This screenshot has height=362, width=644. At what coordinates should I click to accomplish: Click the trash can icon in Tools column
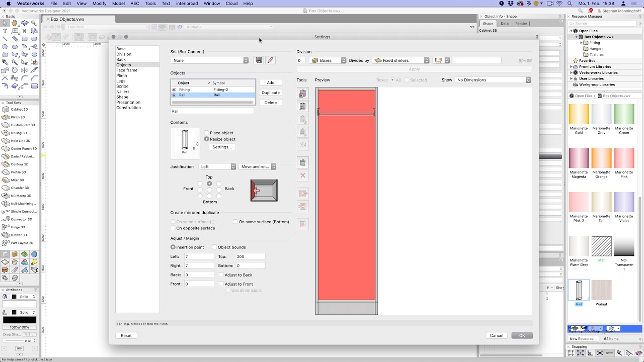tap(302, 162)
